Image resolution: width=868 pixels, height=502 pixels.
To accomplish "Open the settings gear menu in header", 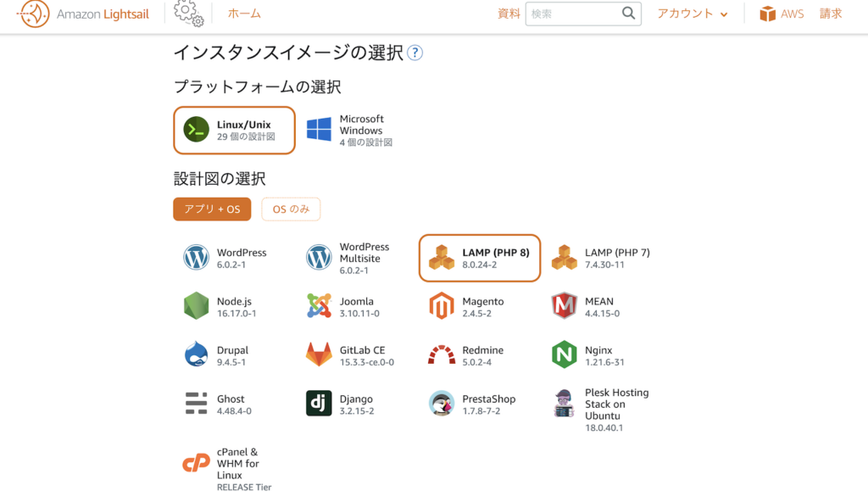I will tap(188, 14).
